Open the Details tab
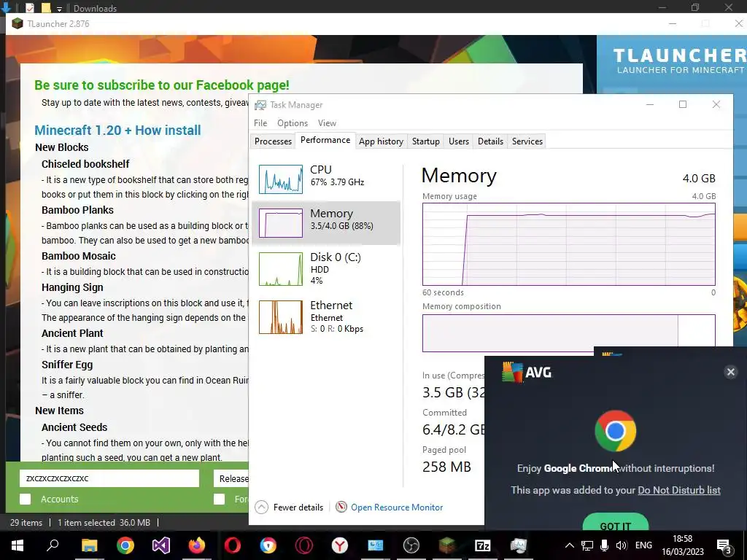Image resolution: width=747 pixels, height=560 pixels. click(x=490, y=141)
